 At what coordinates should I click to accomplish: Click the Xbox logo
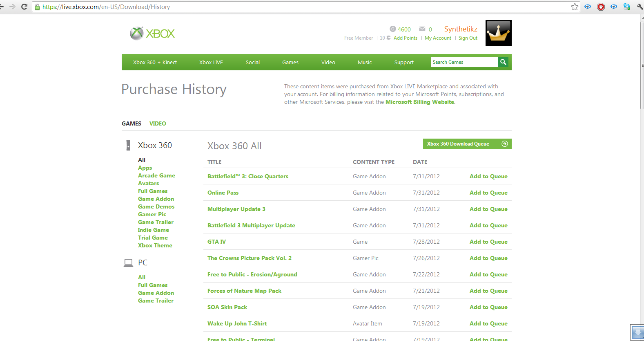pos(152,33)
